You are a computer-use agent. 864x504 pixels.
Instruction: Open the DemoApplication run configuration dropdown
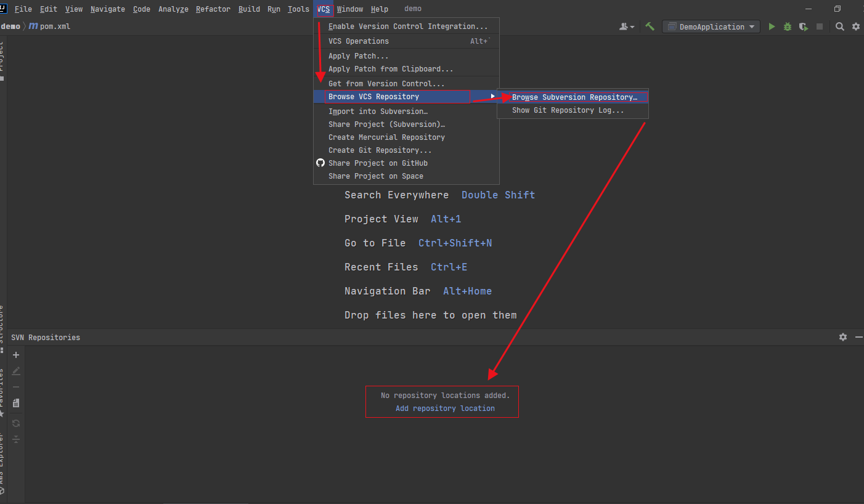coord(712,26)
